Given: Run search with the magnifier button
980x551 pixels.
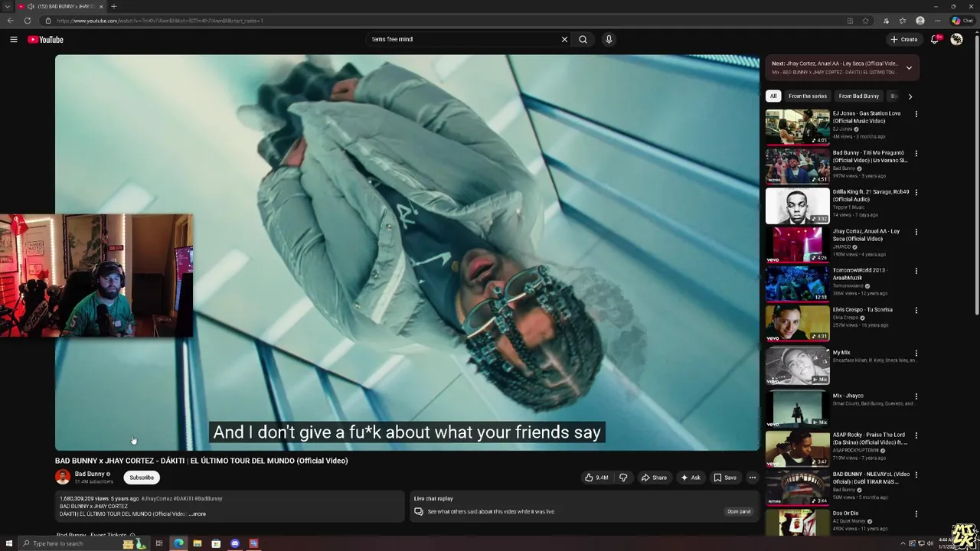Looking at the screenshot, I should tap(583, 39).
